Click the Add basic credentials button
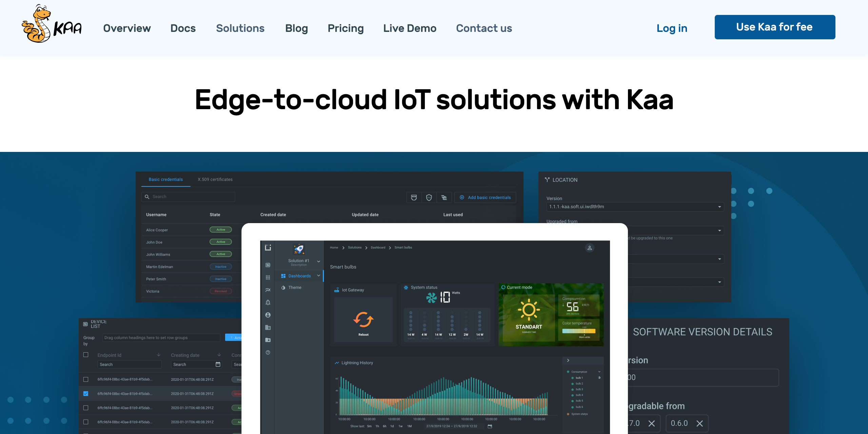Screen dimensions: 868x434 (485, 197)
